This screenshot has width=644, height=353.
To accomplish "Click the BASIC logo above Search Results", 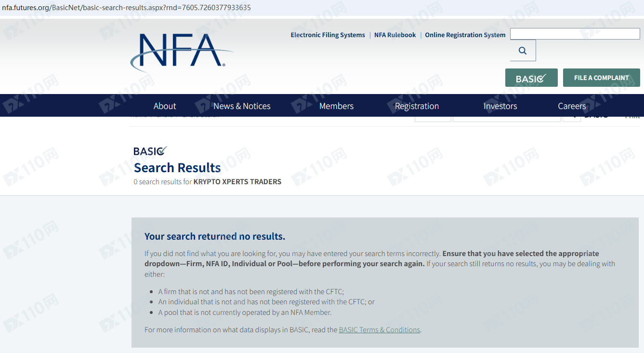I will (x=150, y=151).
